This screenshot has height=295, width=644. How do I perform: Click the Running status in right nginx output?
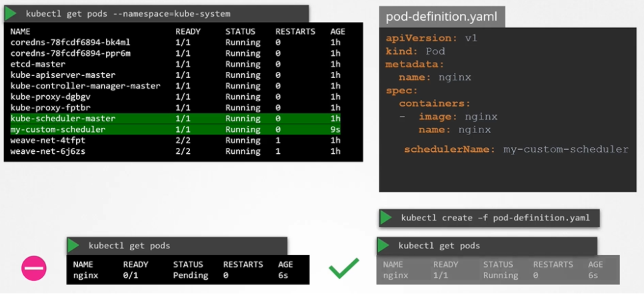point(501,275)
